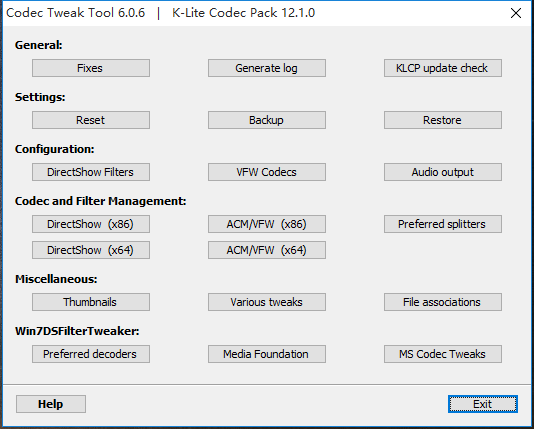
Task: Open the VFW Codecs configuration
Action: point(267,172)
